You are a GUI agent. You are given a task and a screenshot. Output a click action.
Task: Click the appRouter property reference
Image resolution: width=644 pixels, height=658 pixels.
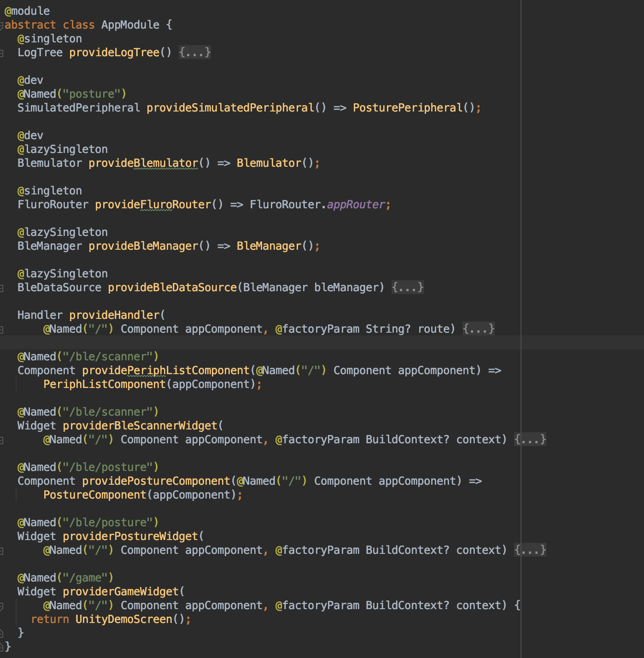point(356,205)
